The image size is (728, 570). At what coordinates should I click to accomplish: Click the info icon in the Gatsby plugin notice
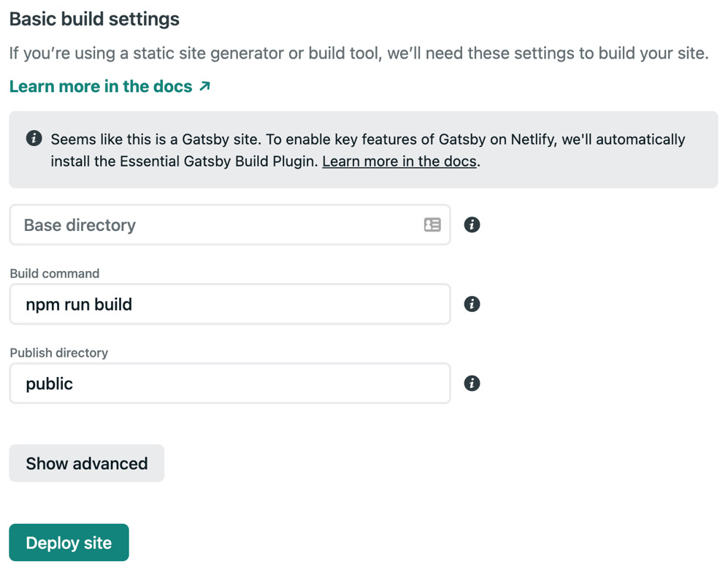[x=34, y=138]
